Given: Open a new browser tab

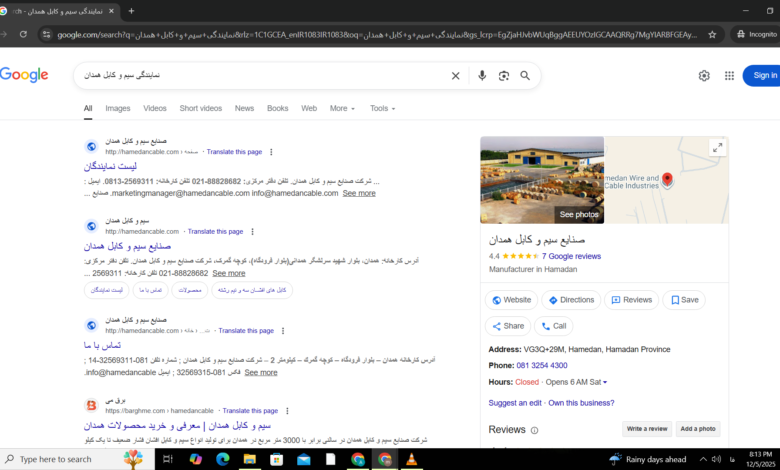Looking at the screenshot, I should coord(131,11).
